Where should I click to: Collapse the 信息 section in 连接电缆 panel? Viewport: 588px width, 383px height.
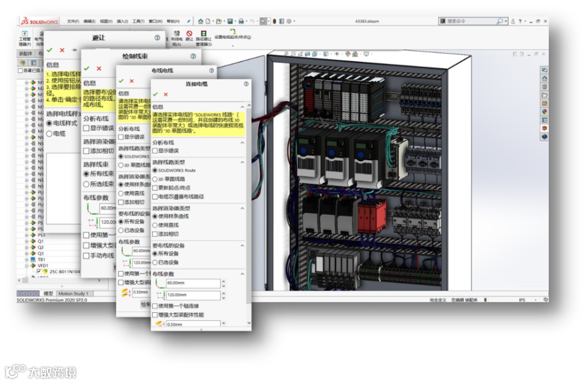[x=242, y=107]
